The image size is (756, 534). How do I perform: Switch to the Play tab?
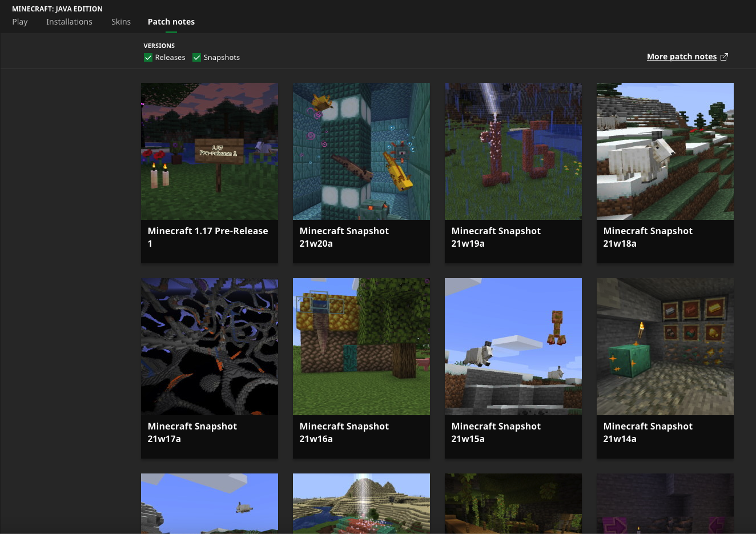click(20, 22)
